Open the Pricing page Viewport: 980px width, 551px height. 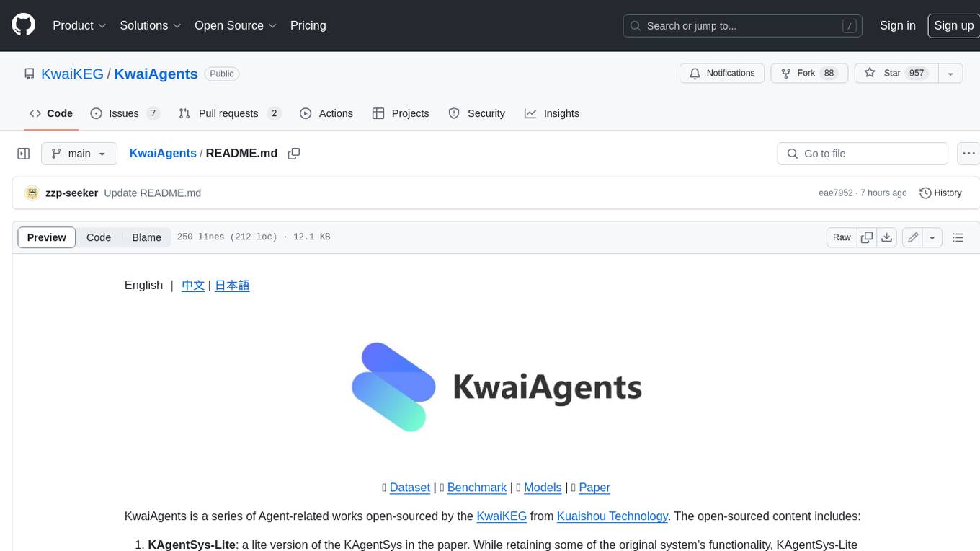coord(308,25)
